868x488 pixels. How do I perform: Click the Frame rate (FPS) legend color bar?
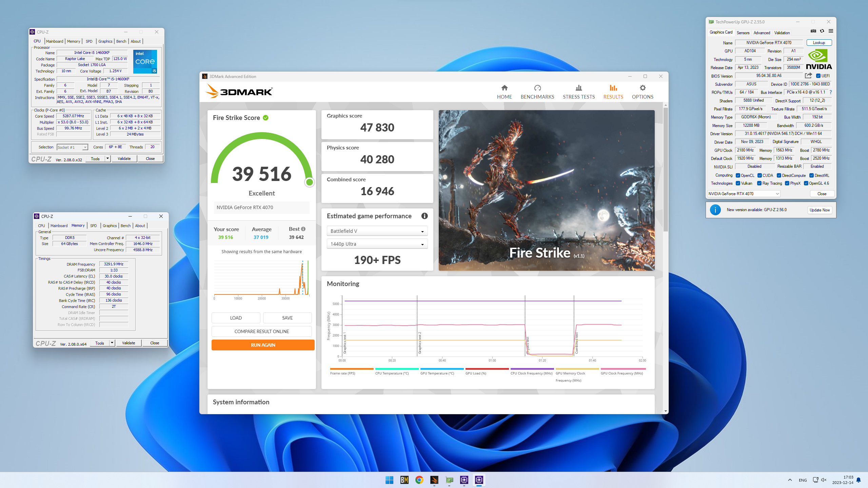point(352,369)
